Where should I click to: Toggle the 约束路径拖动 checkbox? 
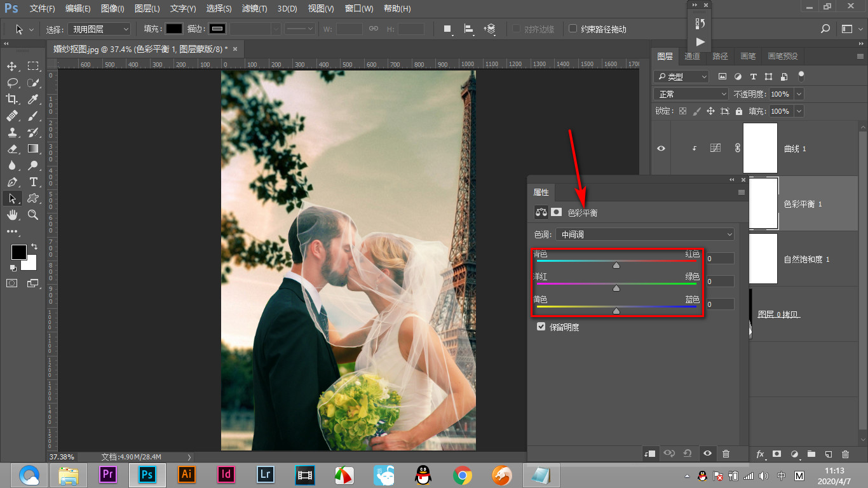573,29
